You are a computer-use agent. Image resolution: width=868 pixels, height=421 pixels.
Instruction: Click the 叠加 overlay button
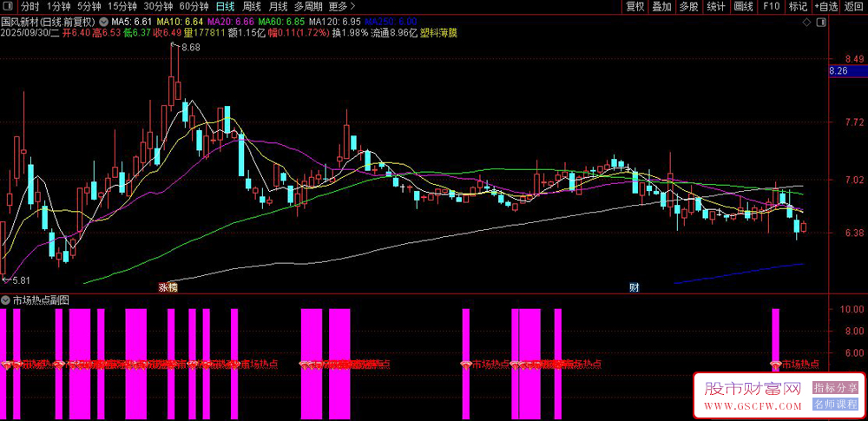662,7
